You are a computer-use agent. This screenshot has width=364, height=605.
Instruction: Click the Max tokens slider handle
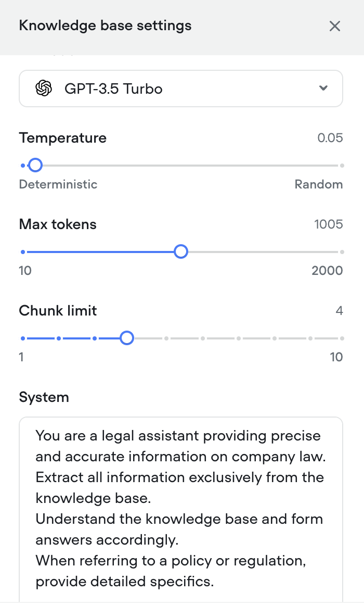tap(180, 251)
